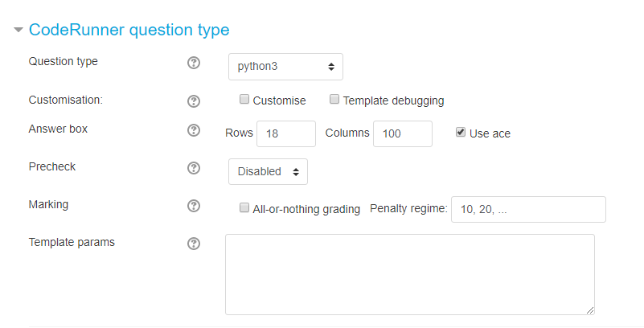644x328 pixels.
Task: Open the Precheck Disabled dropdown
Action: 268,171
